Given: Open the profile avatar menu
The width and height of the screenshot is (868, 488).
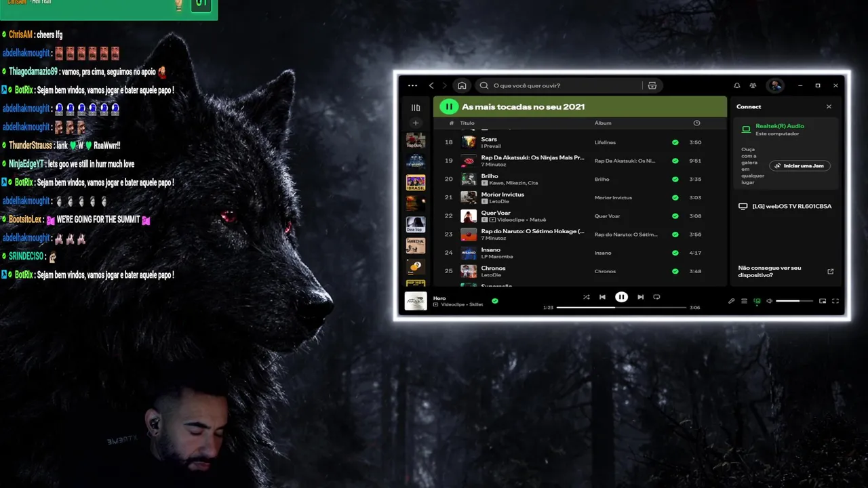Looking at the screenshot, I should click(775, 85).
